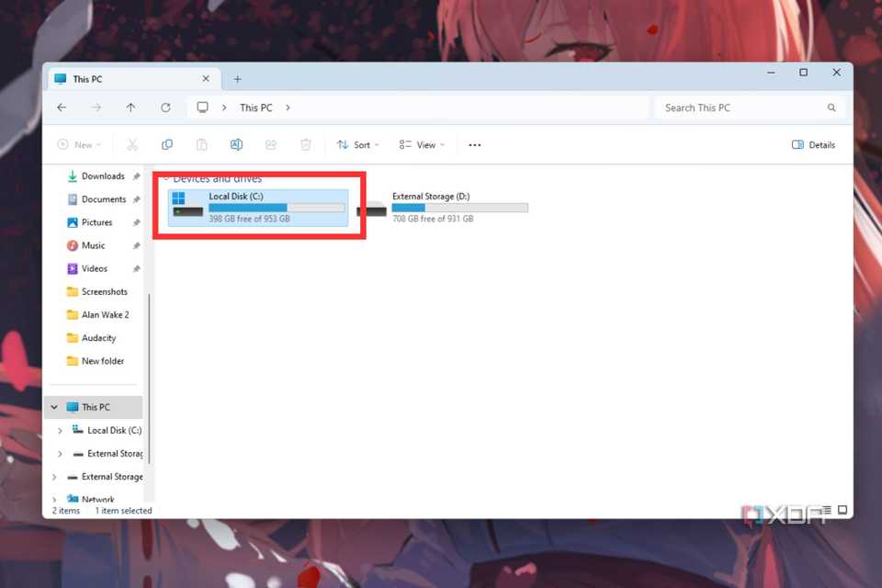The width and height of the screenshot is (882, 588).
Task: Go up one folder level
Action: (130, 107)
